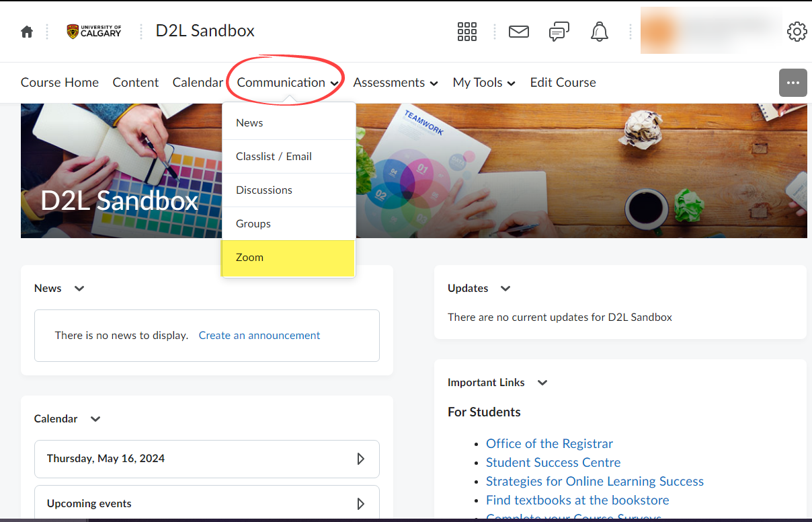Click the Create an announcement link

pyautogui.click(x=259, y=336)
